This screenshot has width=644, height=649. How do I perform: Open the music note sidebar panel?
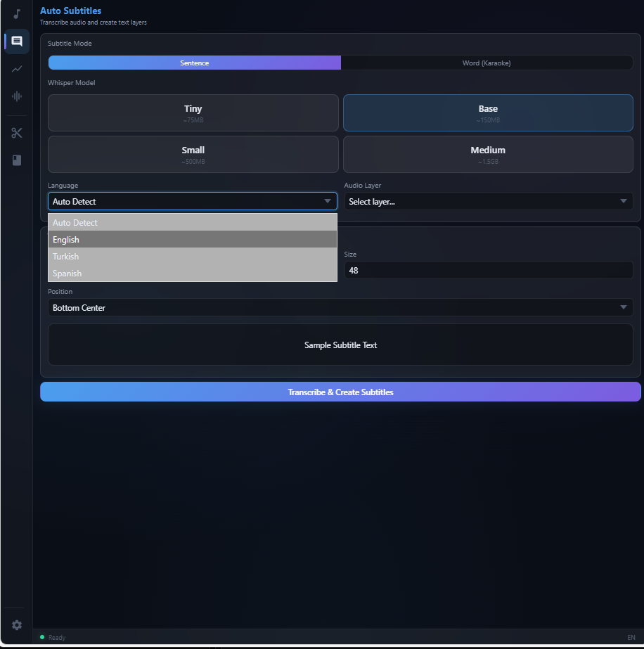click(17, 14)
